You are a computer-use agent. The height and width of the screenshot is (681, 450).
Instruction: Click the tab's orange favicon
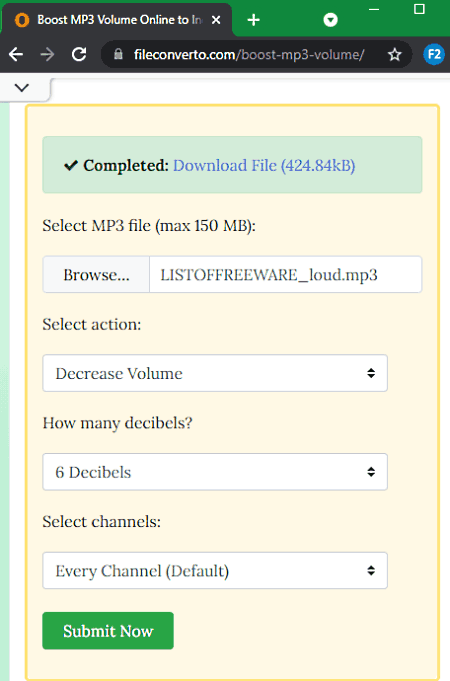pyautogui.click(x=22, y=20)
